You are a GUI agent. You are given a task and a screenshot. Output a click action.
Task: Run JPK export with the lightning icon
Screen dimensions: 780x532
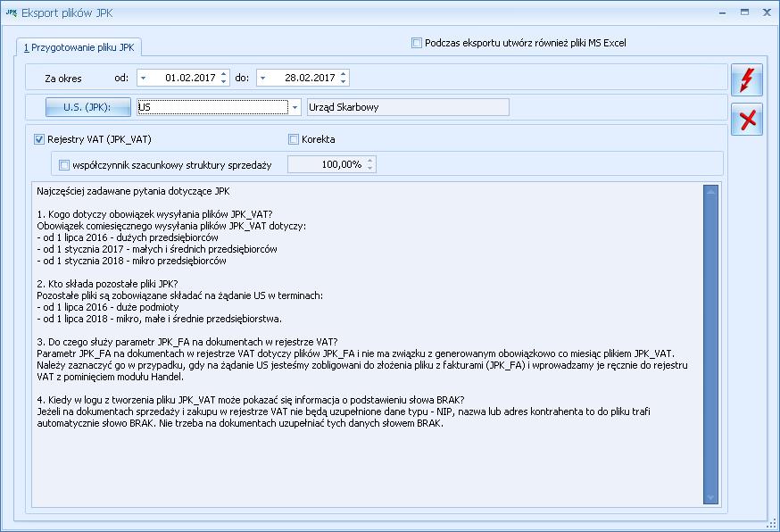[746, 80]
